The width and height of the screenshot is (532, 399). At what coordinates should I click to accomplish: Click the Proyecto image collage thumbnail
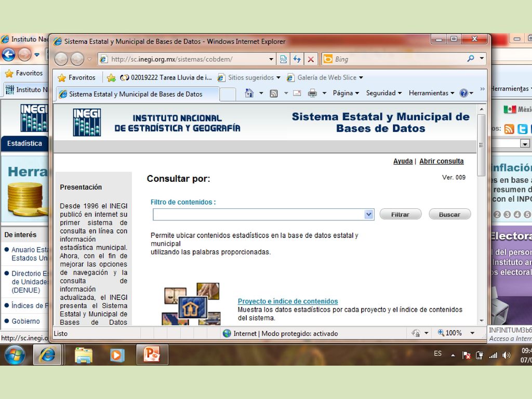tap(192, 303)
